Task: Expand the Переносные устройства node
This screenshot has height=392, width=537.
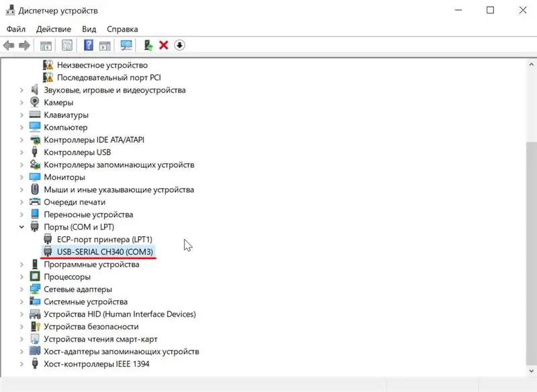Action: click(21, 214)
